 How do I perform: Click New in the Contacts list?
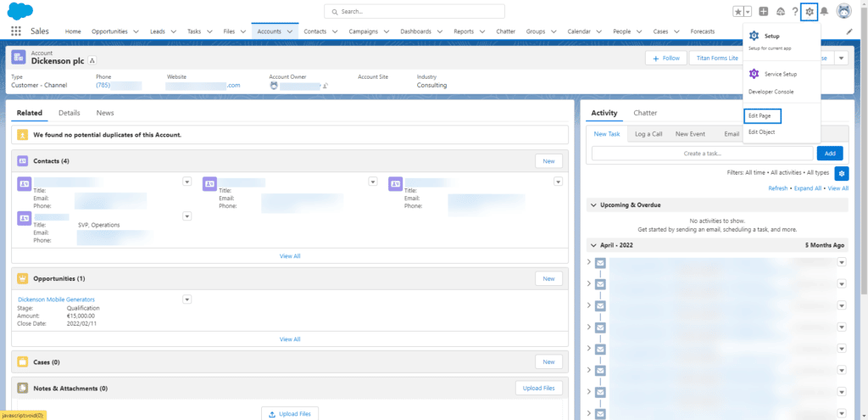pos(548,160)
